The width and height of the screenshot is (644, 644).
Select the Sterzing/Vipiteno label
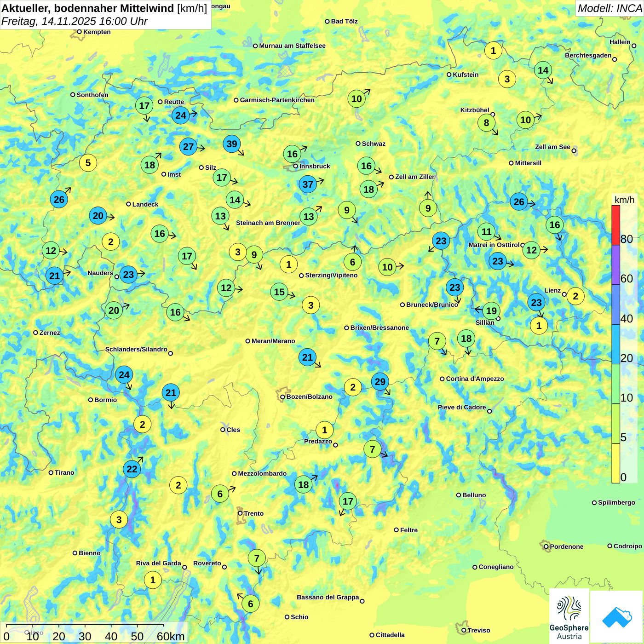pos(331,275)
